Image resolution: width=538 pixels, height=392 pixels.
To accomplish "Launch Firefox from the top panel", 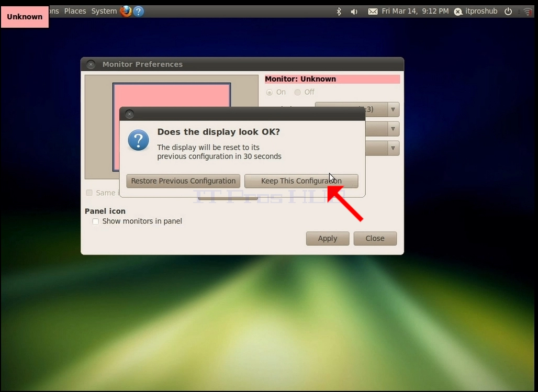I will point(126,12).
